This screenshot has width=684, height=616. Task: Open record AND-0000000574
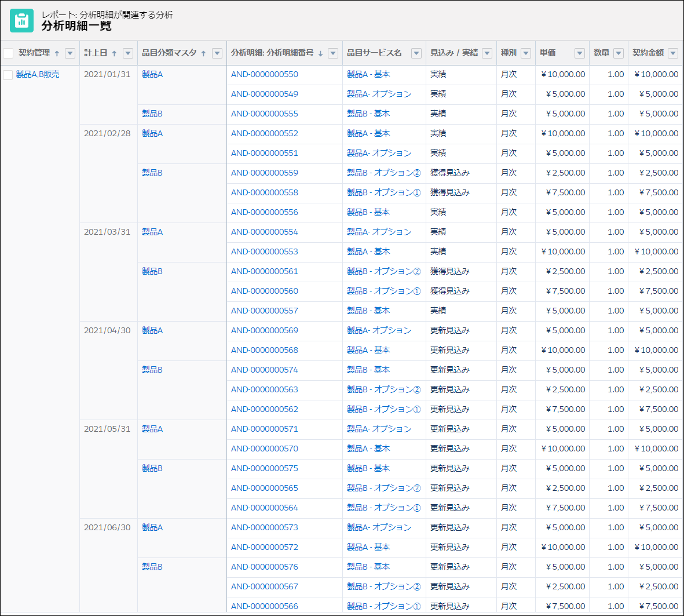click(x=264, y=370)
